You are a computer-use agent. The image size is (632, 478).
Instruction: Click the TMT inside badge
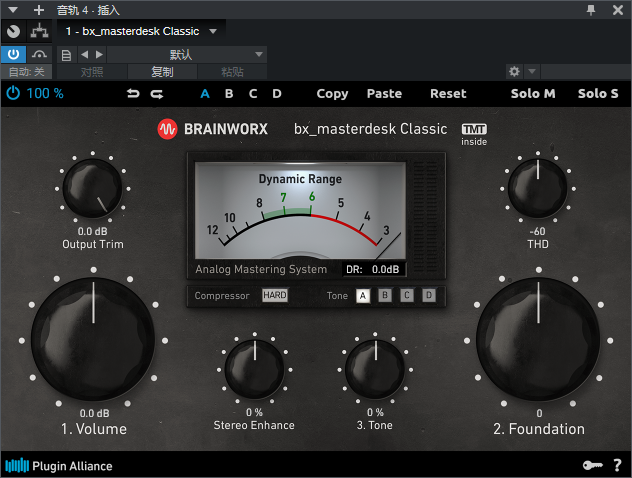pyautogui.click(x=474, y=135)
